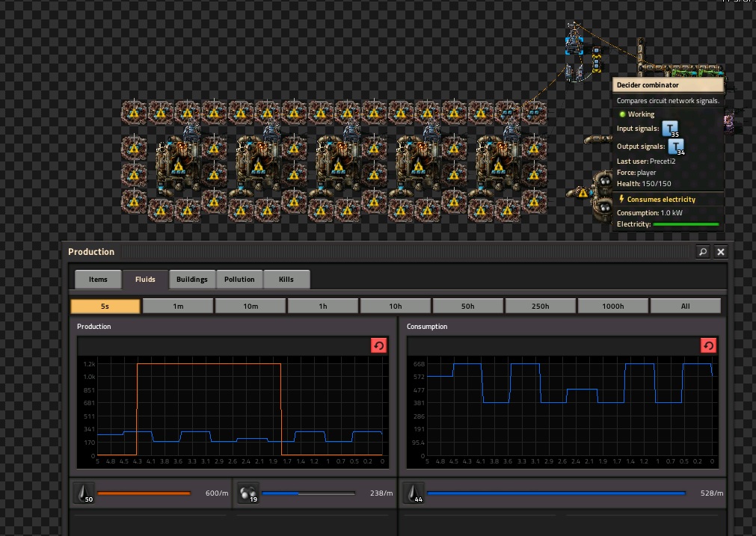The image size is (756, 536).
Task: Click the consumption fluid icon showing 44
Action: [x=413, y=493]
